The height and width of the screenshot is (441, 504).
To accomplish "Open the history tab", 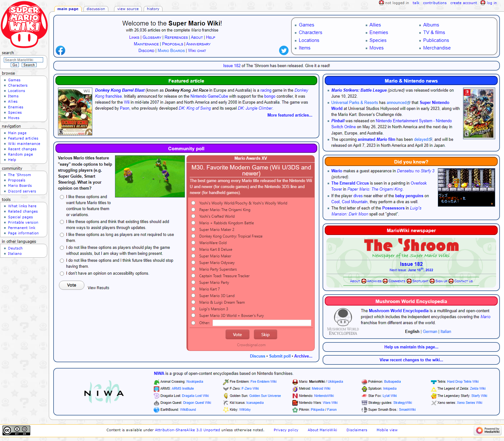I will point(153,9).
